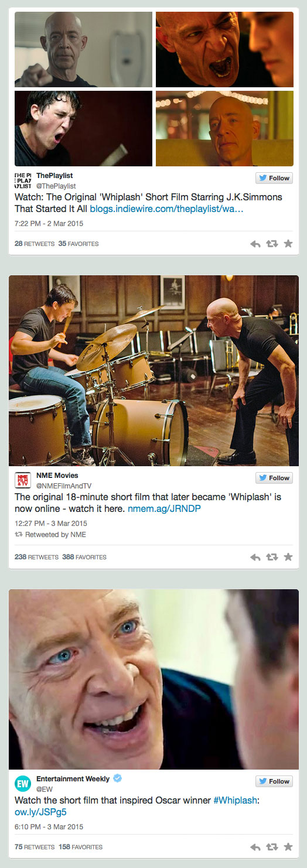Retweet the Entertainment Weekly tweet
The width and height of the screenshot is (307, 868).
tap(272, 847)
